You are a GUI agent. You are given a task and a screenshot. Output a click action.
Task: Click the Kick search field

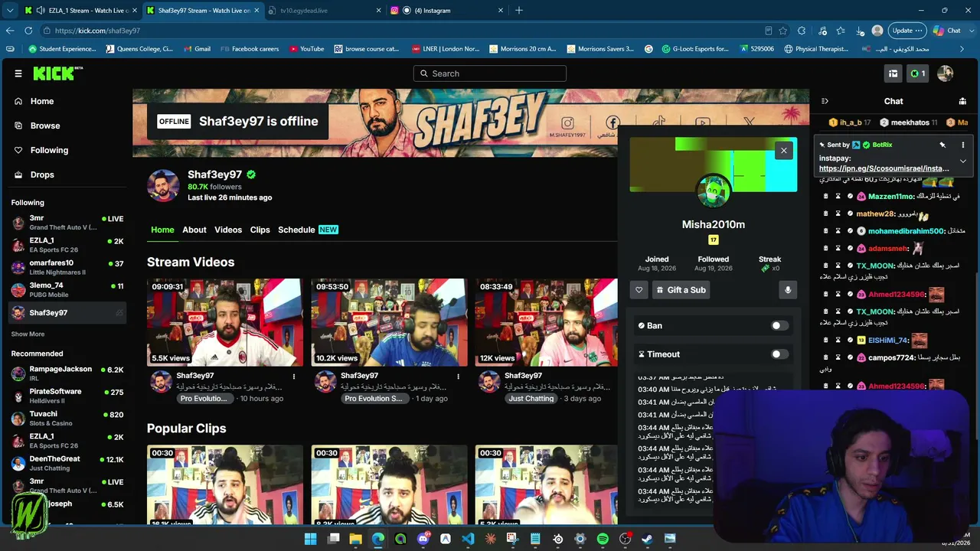(x=490, y=73)
